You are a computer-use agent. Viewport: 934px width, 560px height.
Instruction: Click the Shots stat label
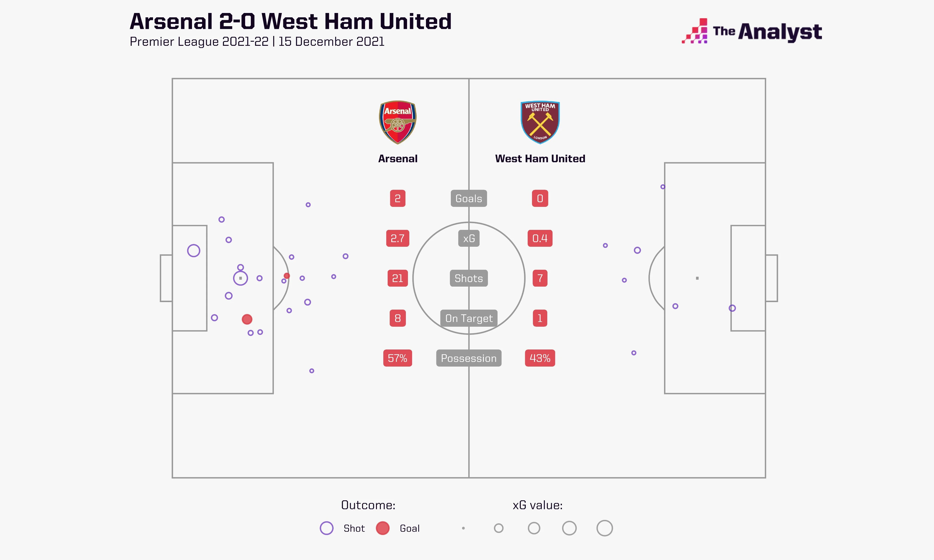(469, 278)
